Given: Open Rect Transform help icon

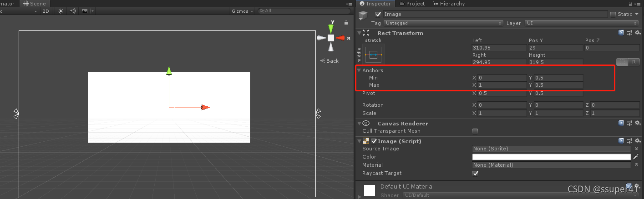Looking at the screenshot, I should (x=621, y=33).
